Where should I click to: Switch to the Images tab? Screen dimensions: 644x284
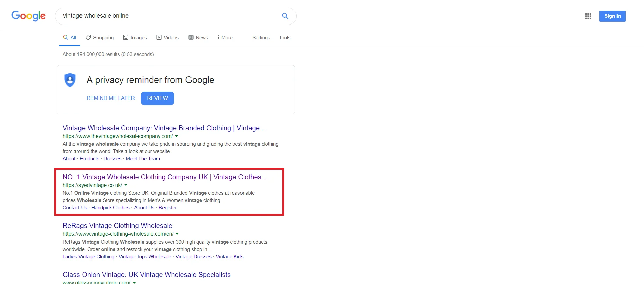pyautogui.click(x=135, y=38)
